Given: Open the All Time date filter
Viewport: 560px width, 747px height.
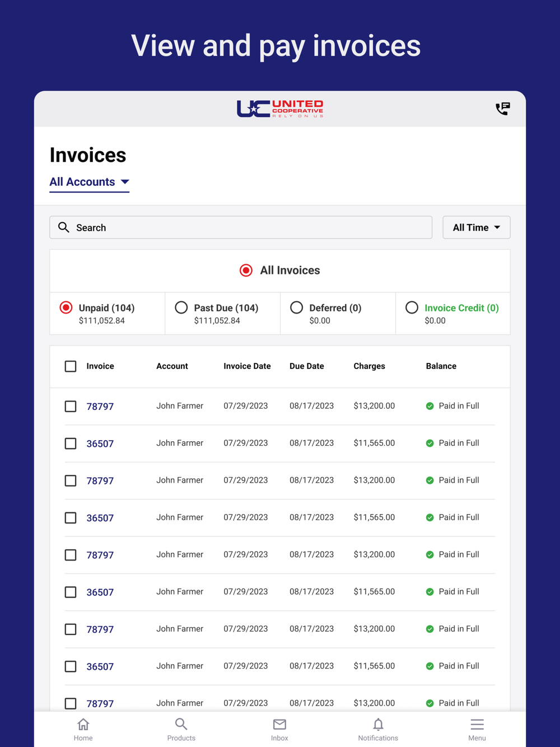Looking at the screenshot, I should 477,227.
